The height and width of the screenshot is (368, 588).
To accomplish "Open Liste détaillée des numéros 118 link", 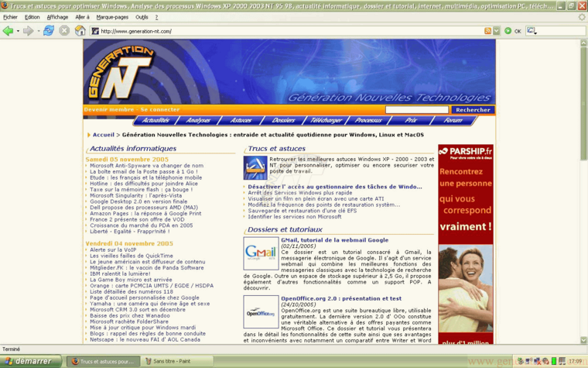I will [132, 292].
